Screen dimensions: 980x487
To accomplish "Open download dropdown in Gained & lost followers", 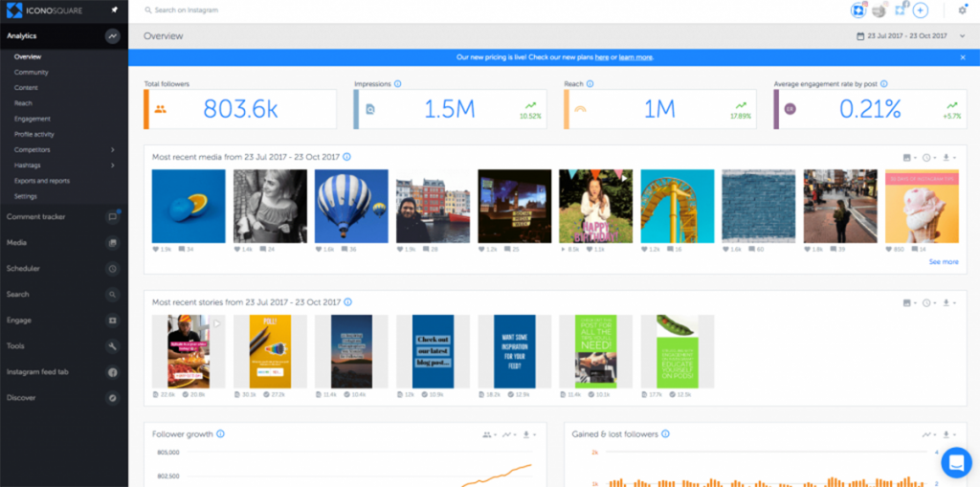I will 949,434.
